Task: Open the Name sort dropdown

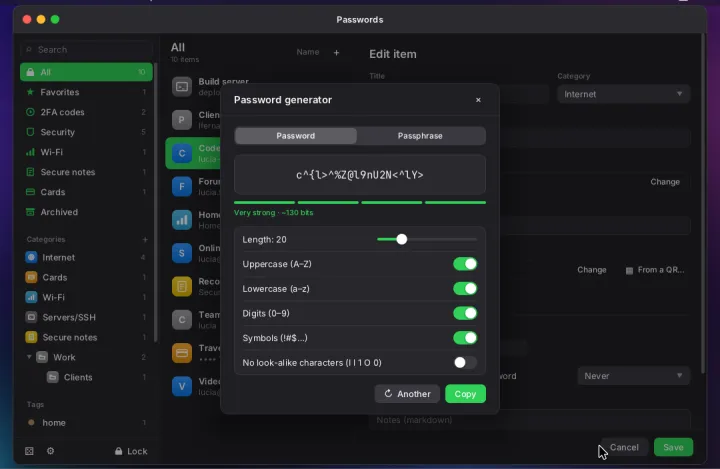Action: click(308, 52)
